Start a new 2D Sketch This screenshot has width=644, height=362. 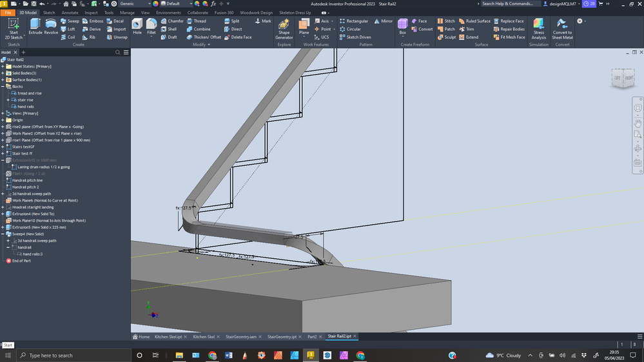pos(14,29)
